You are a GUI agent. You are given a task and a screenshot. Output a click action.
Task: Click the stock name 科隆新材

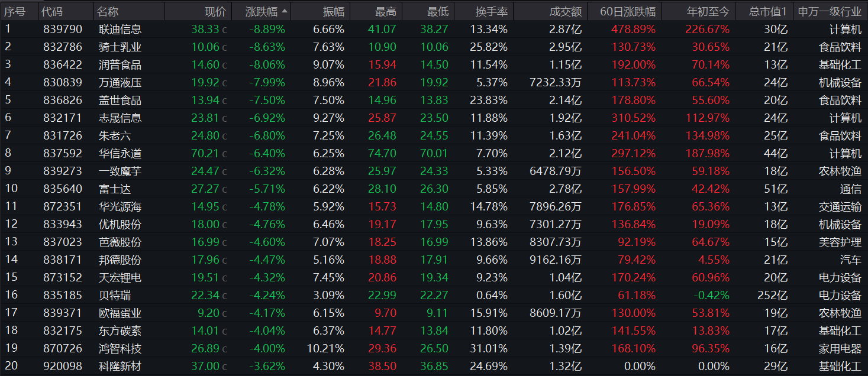coord(120,366)
